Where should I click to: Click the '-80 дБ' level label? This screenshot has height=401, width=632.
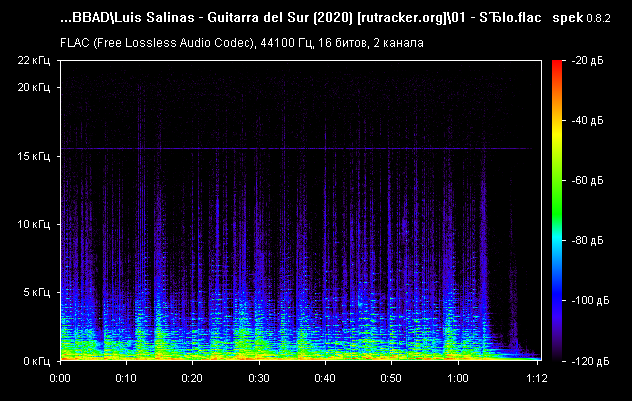587,240
